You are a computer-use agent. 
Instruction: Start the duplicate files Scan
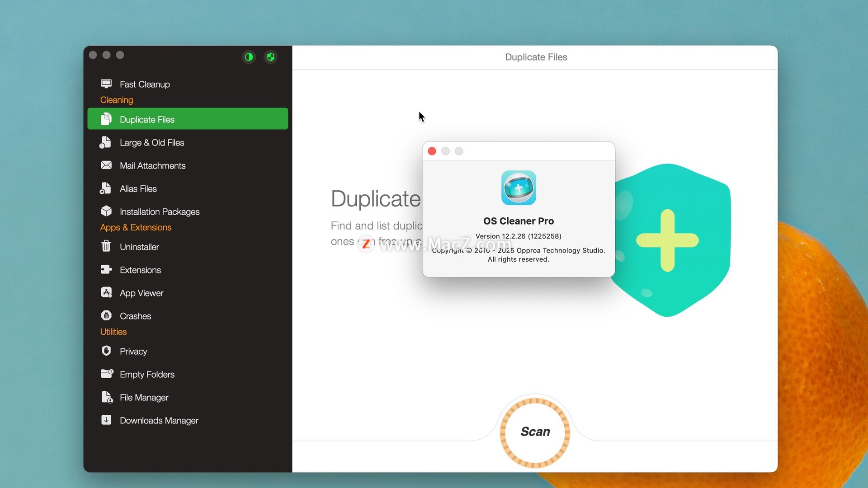pyautogui.click(x=535, y=432)
